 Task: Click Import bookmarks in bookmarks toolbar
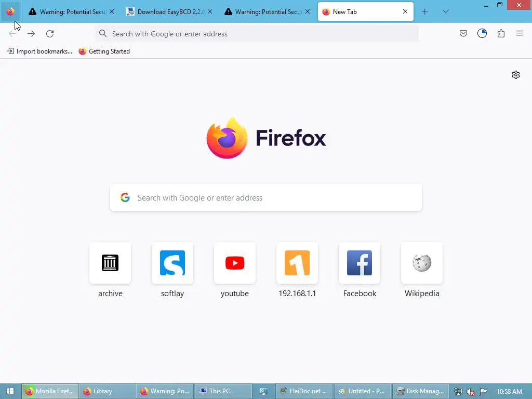tap(39, 51)
